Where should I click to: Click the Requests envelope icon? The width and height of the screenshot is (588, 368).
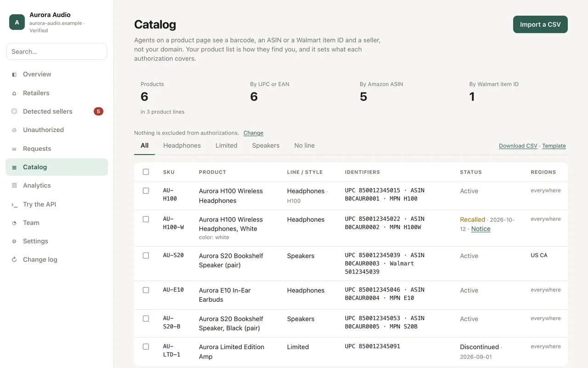tap(14, 149)
